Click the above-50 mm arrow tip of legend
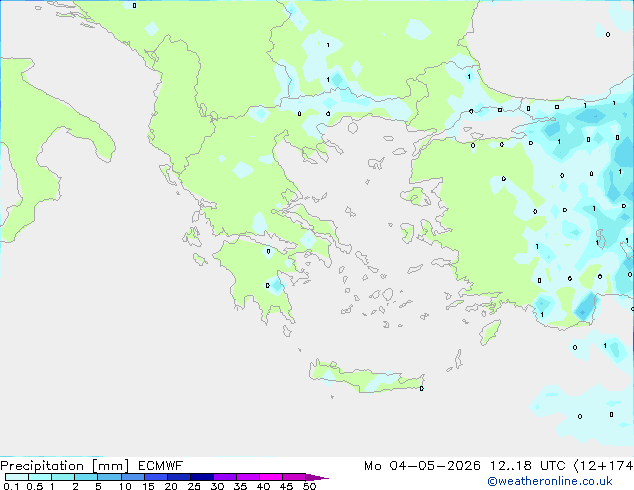This screenshot has width=634, height=490. coord(317,477)
